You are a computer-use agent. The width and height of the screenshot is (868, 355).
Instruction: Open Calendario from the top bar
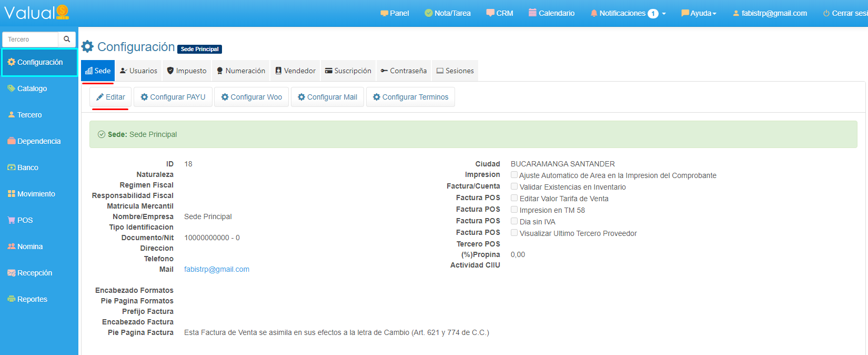point(551,13)
